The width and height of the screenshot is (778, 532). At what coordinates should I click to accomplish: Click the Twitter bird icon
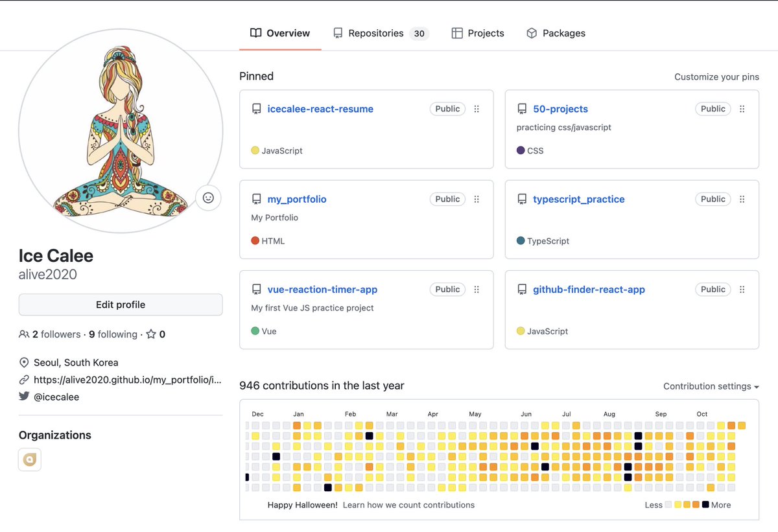tap(24, 397)
